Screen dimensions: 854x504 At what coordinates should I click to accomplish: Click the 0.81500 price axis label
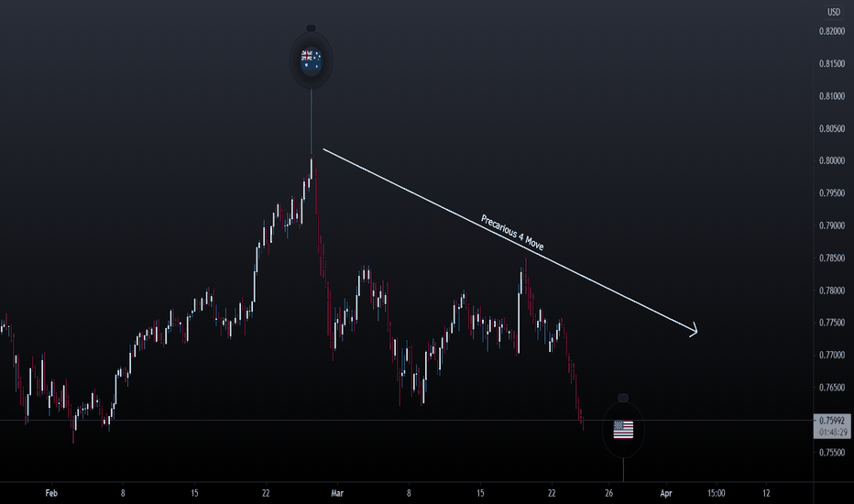pyautogui.click(x=832, y=64)
